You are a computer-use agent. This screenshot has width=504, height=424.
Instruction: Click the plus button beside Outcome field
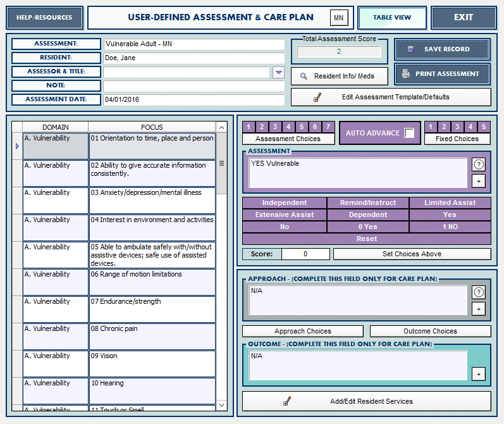click(479, 374)
